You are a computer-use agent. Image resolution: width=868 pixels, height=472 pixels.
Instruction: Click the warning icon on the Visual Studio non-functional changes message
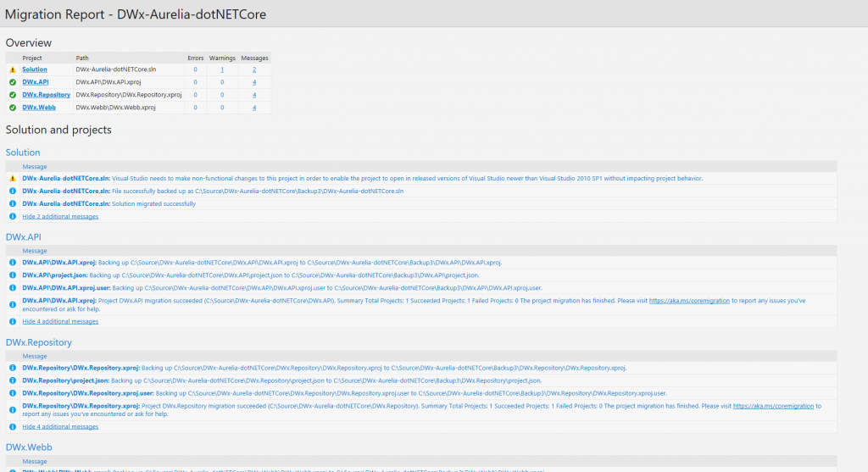(13, 179)
